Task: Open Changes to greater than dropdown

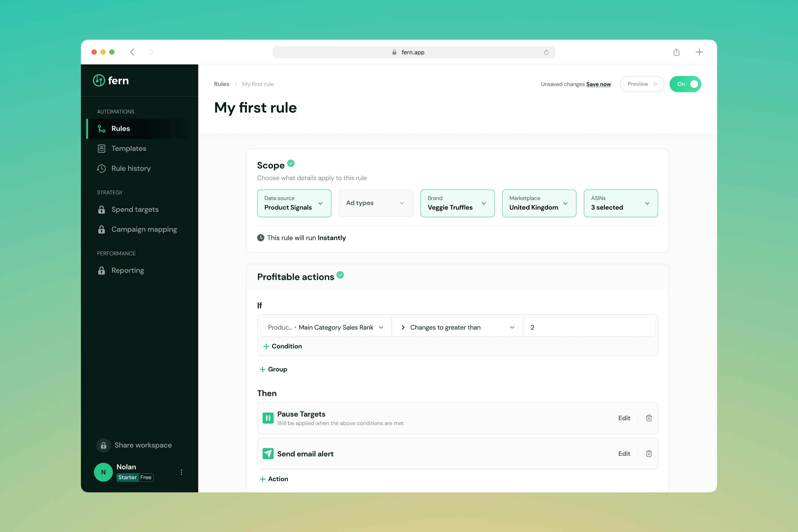Action: click(457, 328)
